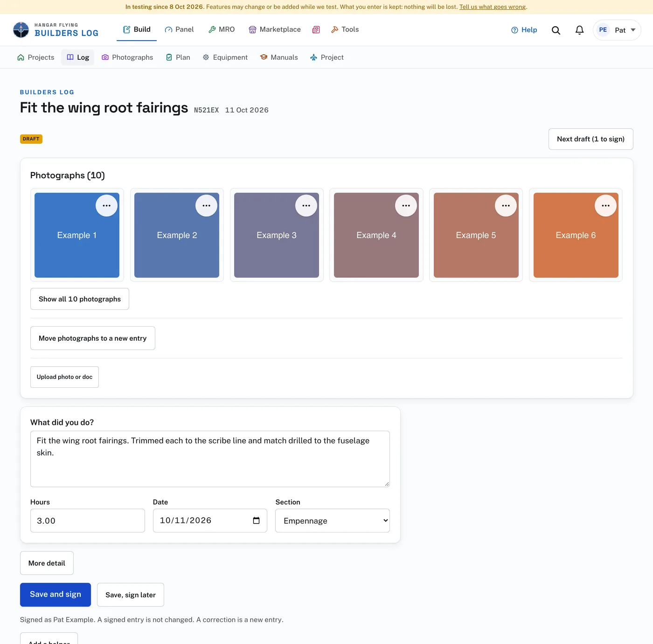The width and height of the screenshot is (653, 644).
Task: Open Plan in sub navigation
Action: click(178, 57)
